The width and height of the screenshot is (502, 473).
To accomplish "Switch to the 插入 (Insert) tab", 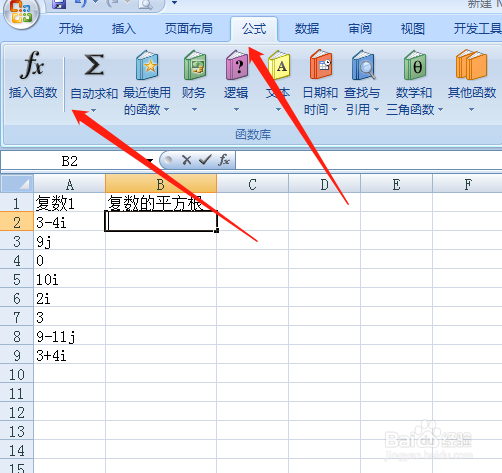I will (124, 29).
